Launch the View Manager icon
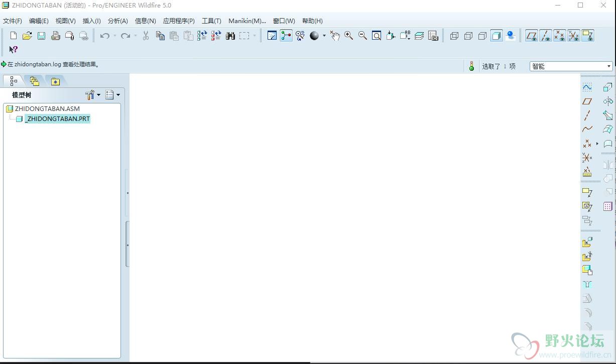Image resolution: width=616 pixels, height=364 pixels. (x=433, y=36)
